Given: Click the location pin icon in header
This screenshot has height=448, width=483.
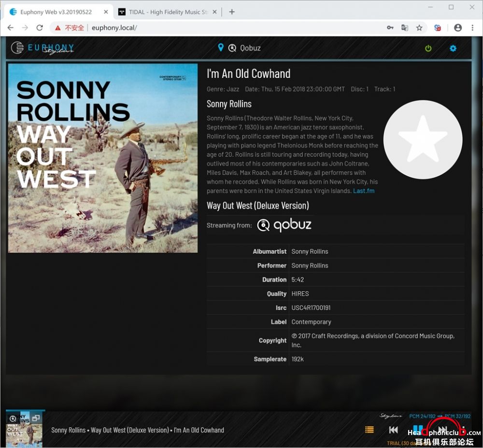Looking at the screenshot, I should click(x=221, y=47).
